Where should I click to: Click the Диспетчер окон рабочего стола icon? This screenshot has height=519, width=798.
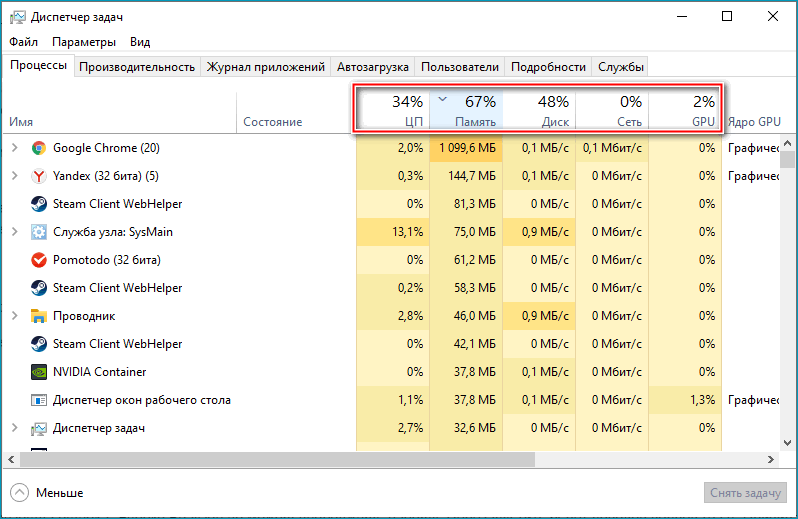39,400
